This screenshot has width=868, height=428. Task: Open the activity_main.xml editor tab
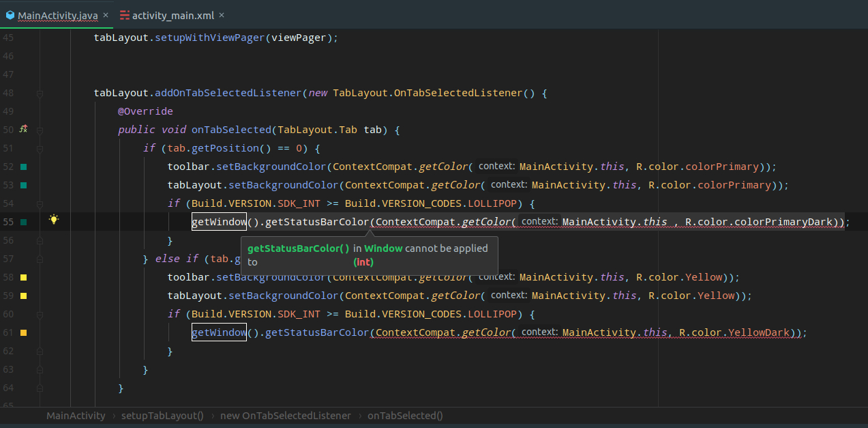[x=173, y=15]
